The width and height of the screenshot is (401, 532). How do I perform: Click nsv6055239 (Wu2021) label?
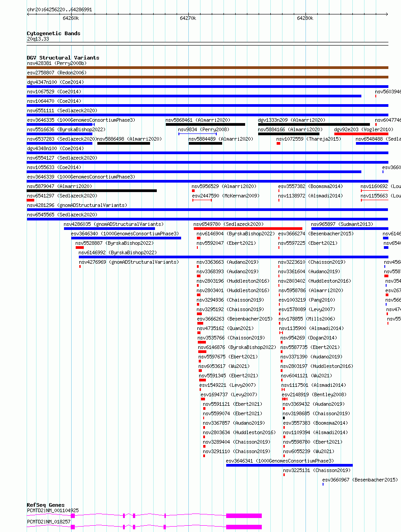[x=309, y=452]
